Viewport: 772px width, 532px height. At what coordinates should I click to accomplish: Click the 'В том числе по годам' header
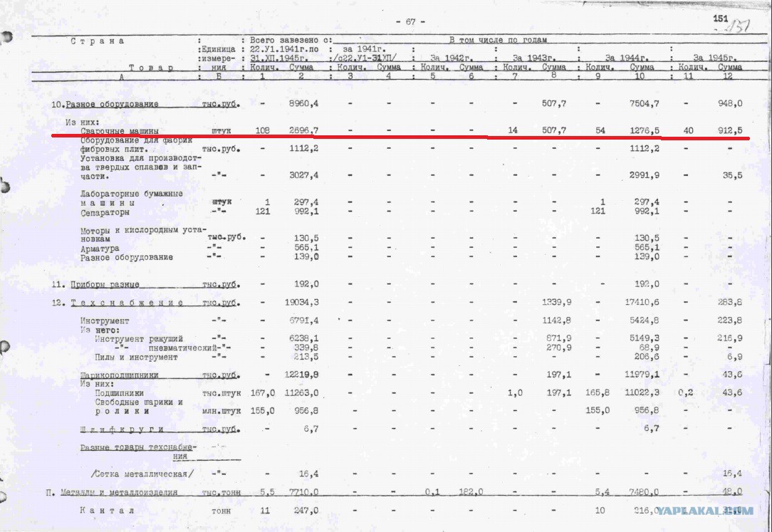pos(497,40)
